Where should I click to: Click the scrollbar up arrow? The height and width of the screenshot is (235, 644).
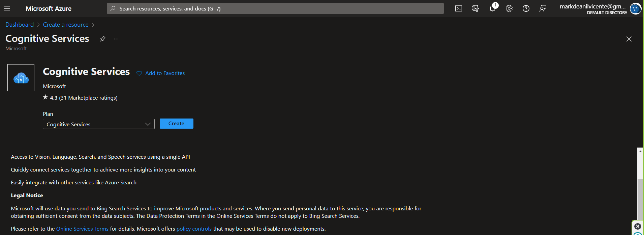(x=640, y=151)
